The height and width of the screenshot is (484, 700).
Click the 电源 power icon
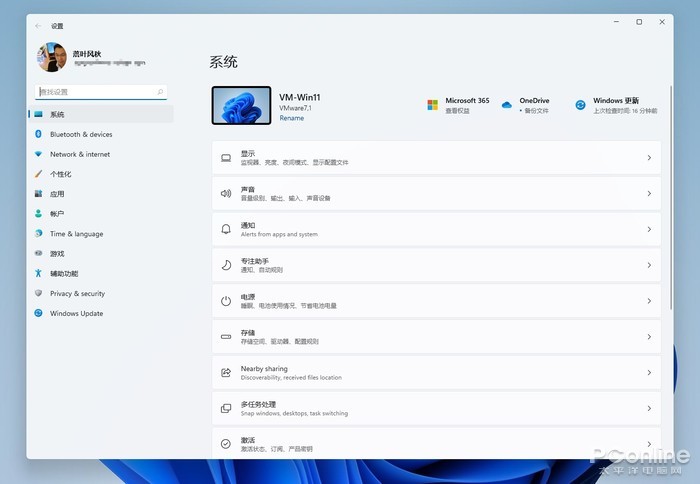tap(226, 300)
